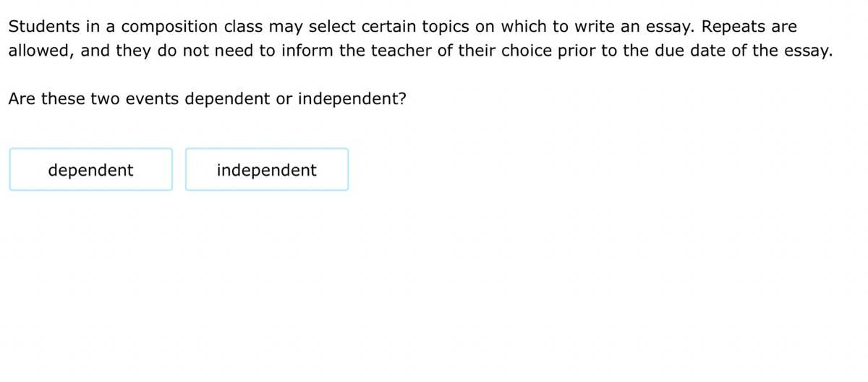This screenshot has height=382, width=868.
Task: Click the word "inform" in the second line
Action: [x=299, y=51]
